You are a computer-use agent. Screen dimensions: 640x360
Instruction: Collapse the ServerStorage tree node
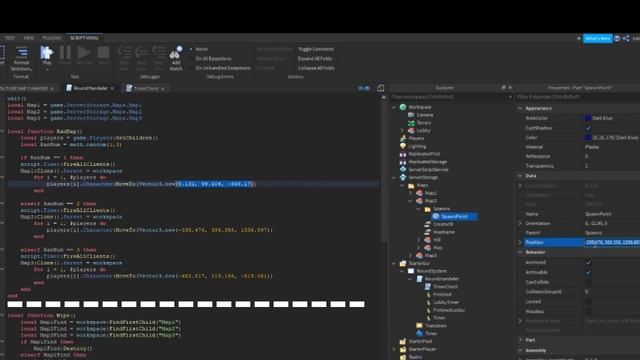coord(394,178)
